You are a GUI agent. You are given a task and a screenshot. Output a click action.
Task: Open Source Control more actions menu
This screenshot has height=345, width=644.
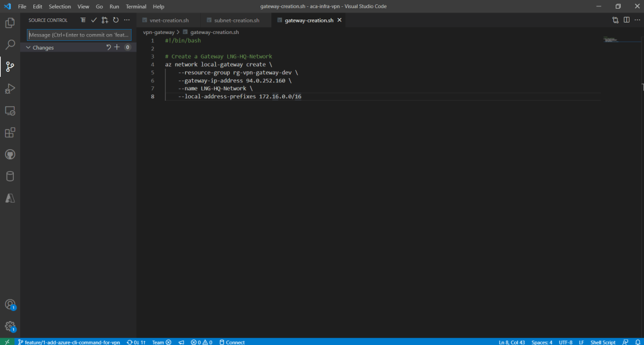pos(127,20)
